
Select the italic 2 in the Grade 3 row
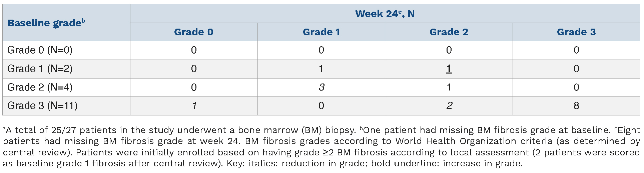pyautogui.click(x=449, y=106)
